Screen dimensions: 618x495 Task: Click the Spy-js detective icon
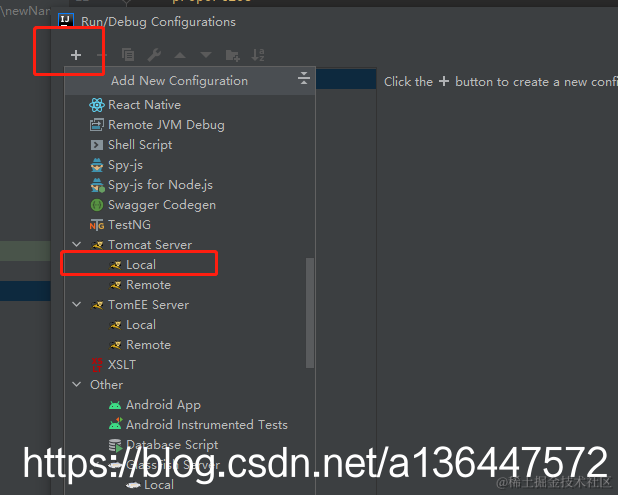(97, 165)
